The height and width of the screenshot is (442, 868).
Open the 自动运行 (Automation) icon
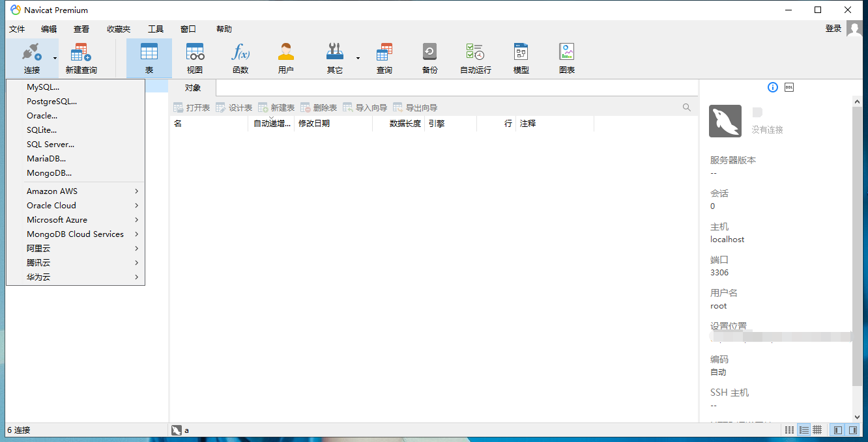pyautogui.click(x=475, y=58)
